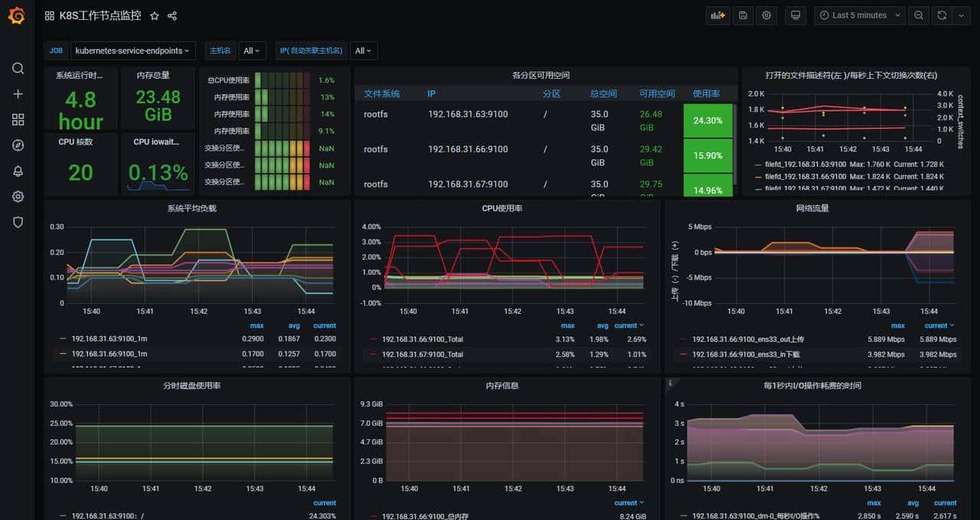The width and height of the screenshot is (980, 520).
Task: Open Explore with the compass sidebar icon
Action: coord(18,145)
